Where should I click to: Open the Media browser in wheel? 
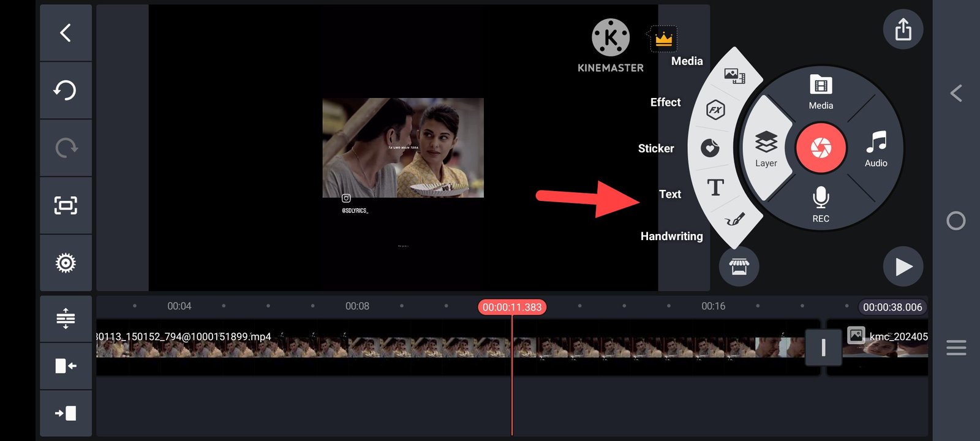(x=821, y=92)
